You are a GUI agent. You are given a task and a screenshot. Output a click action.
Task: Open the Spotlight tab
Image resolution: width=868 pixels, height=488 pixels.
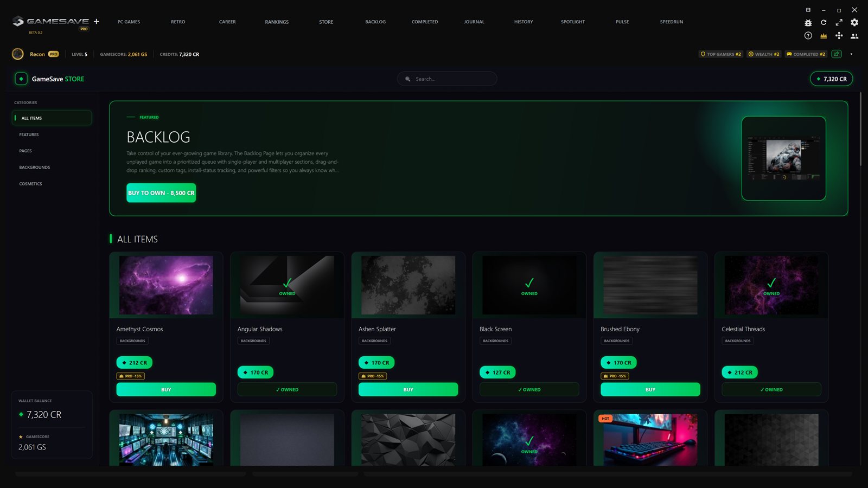coord(573,22)
